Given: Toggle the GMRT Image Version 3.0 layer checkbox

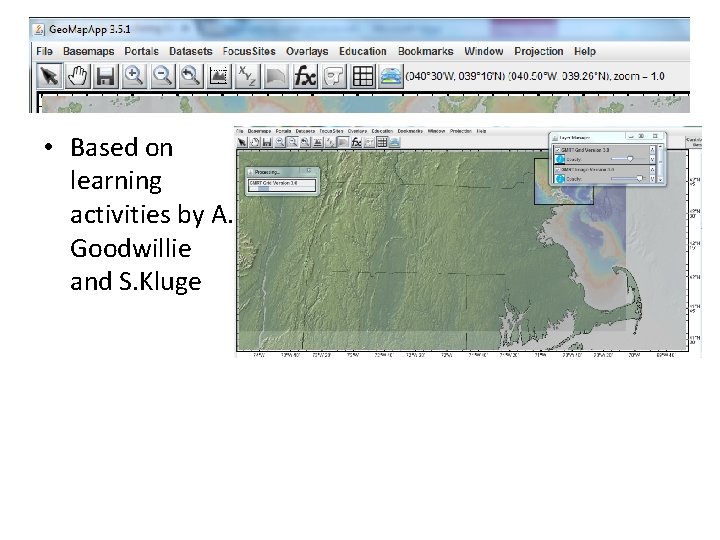Looking at the screenshot, I should coord(557,170).
